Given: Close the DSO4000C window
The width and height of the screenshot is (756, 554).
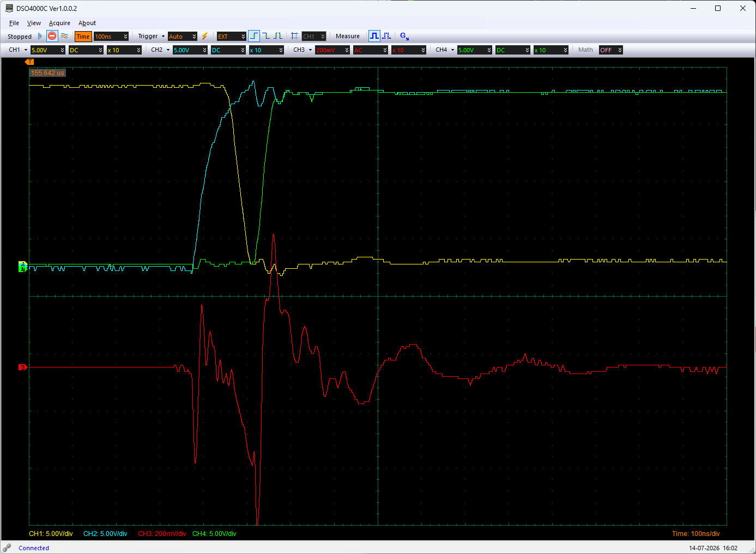Looking at the screenshot, I should click(742, 8).
